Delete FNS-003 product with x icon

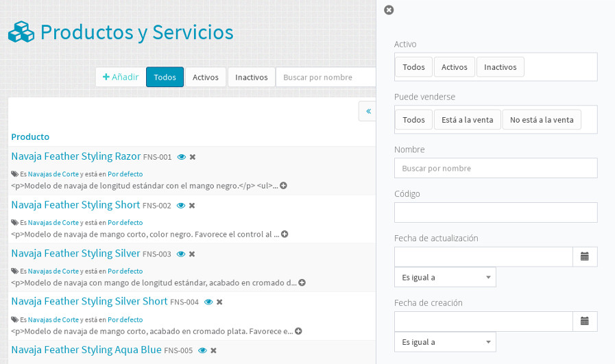[x=192, y=254]
